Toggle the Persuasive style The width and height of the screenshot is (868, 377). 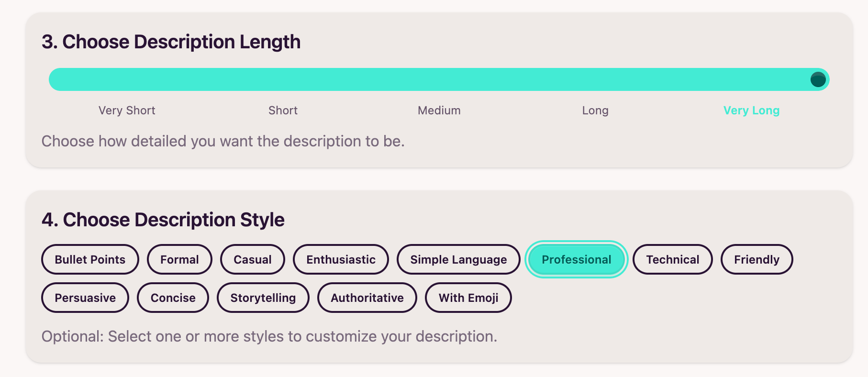tap(85, 298)
